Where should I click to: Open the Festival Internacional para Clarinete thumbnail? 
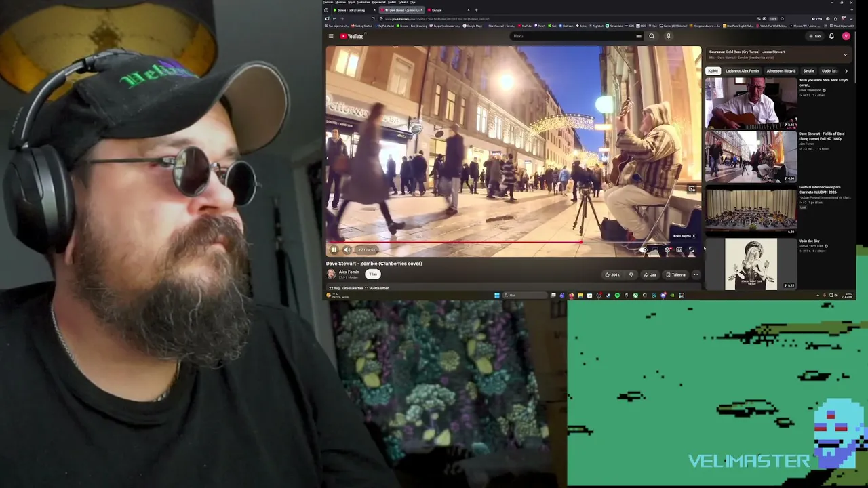pyautogui.click(x=751, y=210)
